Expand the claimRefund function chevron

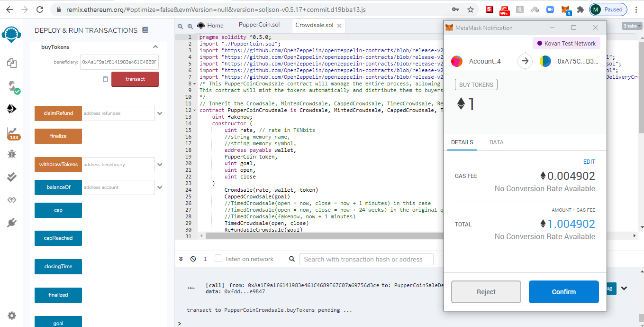pyautogui.click(x=160, y=113)
